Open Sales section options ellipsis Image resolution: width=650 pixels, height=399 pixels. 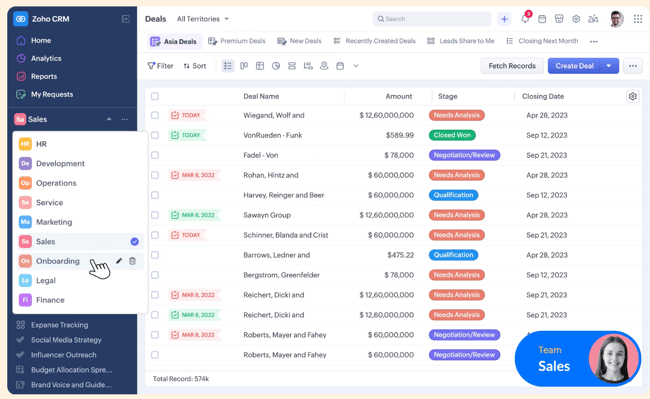124,119
